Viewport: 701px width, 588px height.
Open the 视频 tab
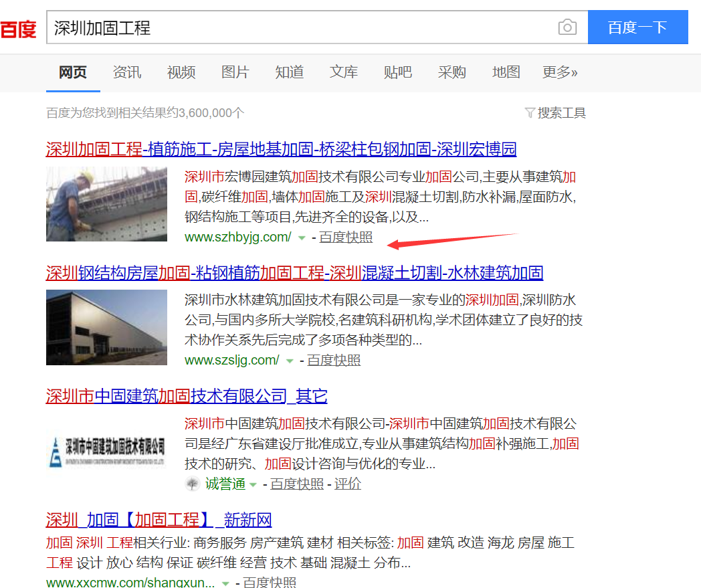point(181,72)
